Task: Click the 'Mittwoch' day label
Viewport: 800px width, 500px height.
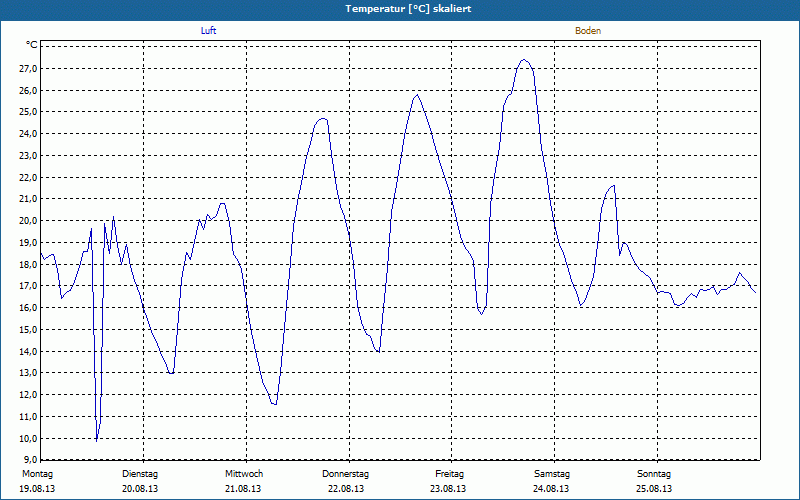Action: coord(244,474)
